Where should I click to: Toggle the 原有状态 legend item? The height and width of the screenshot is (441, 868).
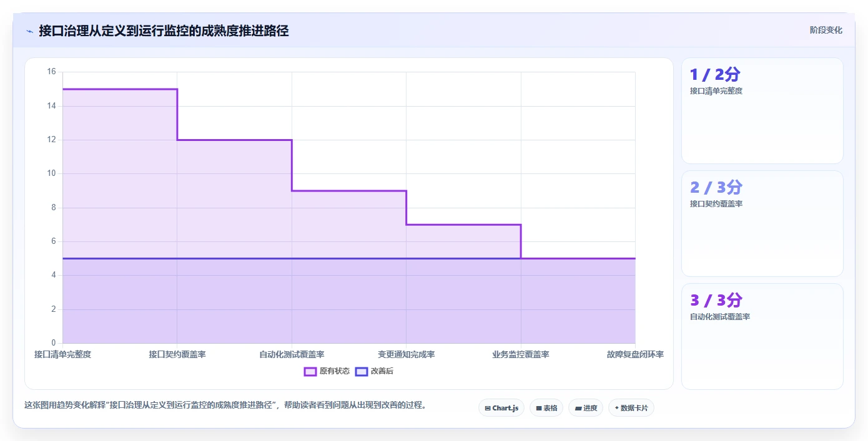pos(327,371)
